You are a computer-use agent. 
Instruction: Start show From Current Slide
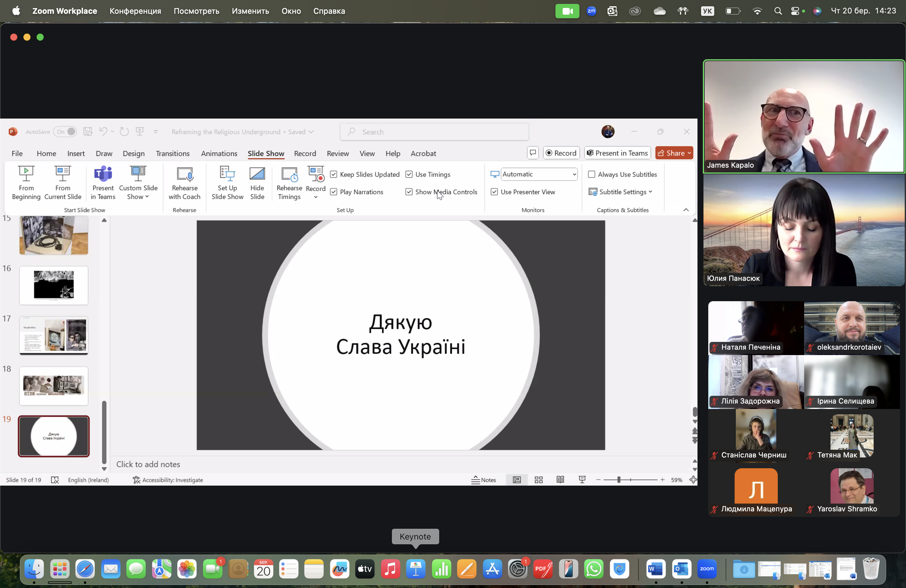pyautogui.click(x=63, y=183)
